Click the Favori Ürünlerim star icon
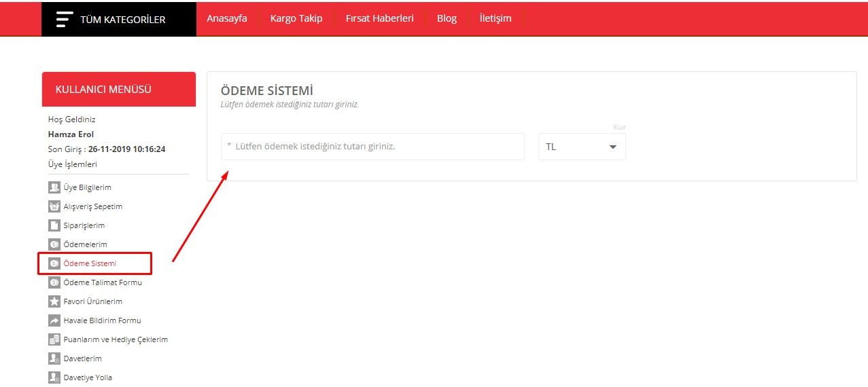Image resolution: width=868 pixels, height=387 pixels. 54,301
